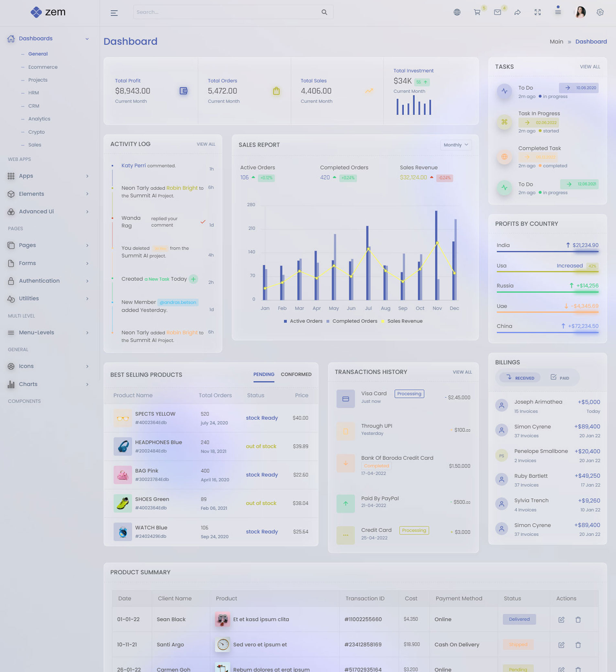Open Ecommerce dashboard in sidebar
616x672 pixels.
43,67
